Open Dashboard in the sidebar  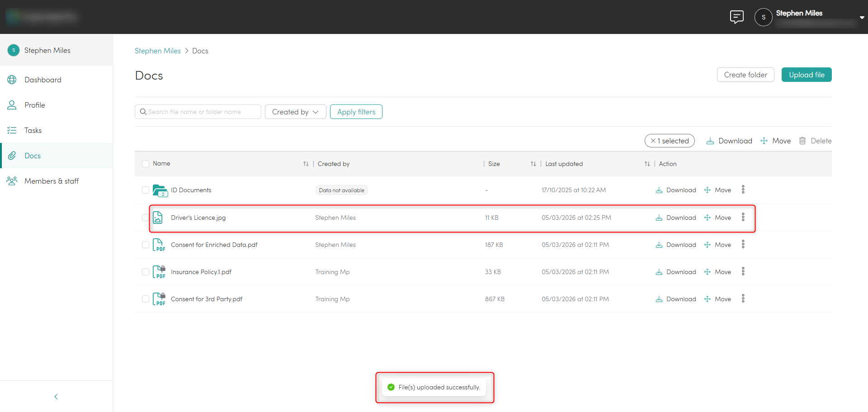point(57,80)
